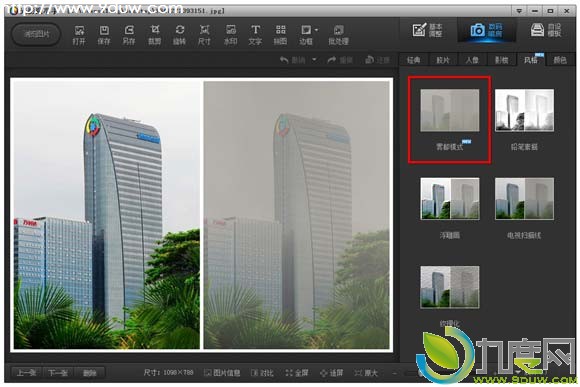
Task: Toggle Image info (图片信息) panel
Action: pyautogui.click(x=222, y=373)
